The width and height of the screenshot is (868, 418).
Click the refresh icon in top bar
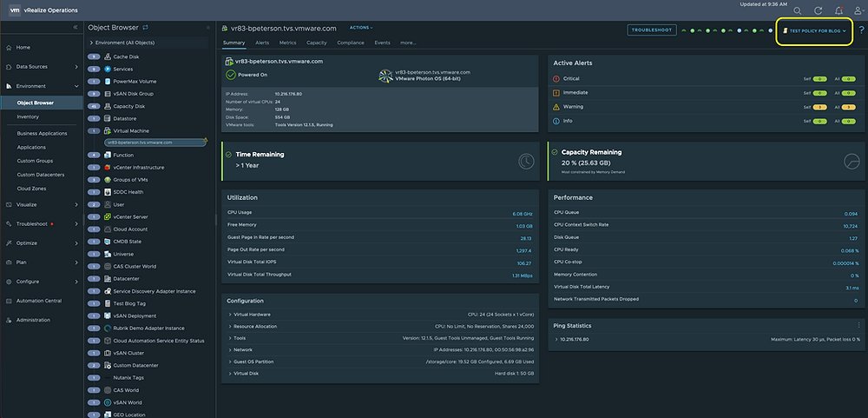pos(818,10)
